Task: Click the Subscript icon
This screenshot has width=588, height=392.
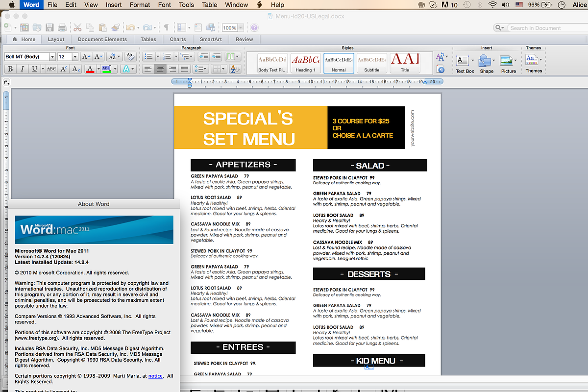Action: click(76, 69)
